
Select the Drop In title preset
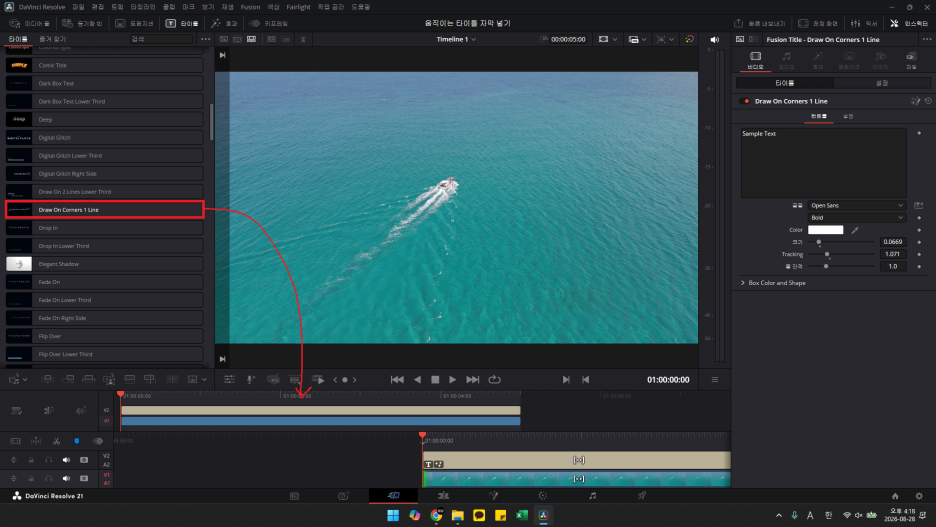click(x=104, y=228)
